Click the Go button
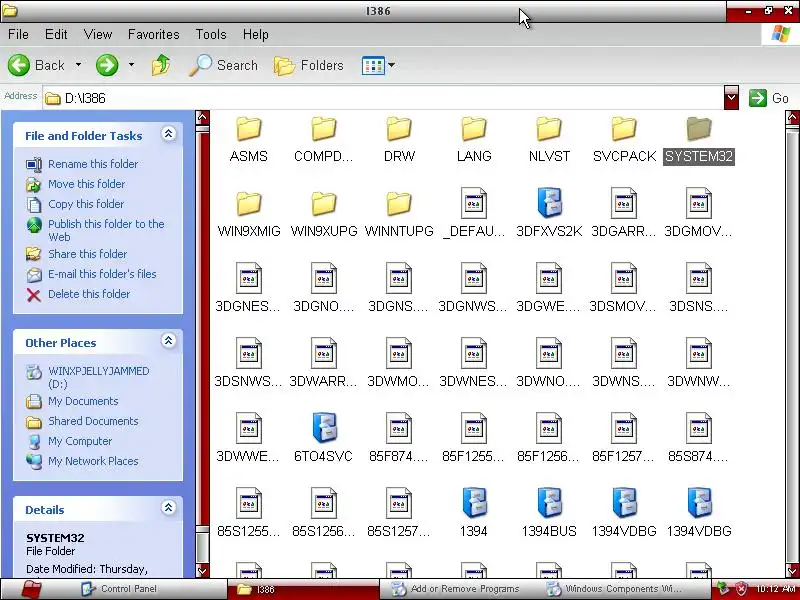This screenshot has height=600, width=800. click(x=769, y=98)
